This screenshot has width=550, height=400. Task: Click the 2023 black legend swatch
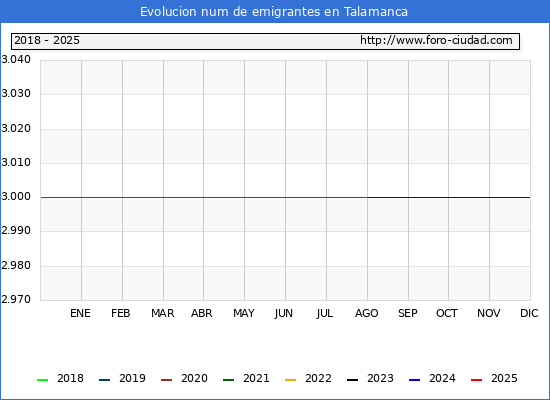pyautogui.click(x=353, y=380)
